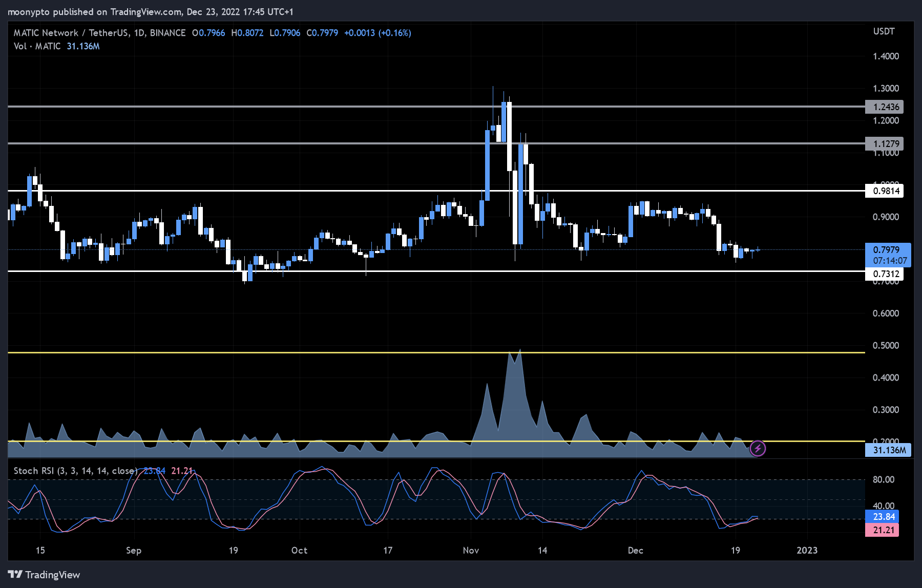Click the Vol · MATIC indicator label
922x588 pixels.
(37, 46)
